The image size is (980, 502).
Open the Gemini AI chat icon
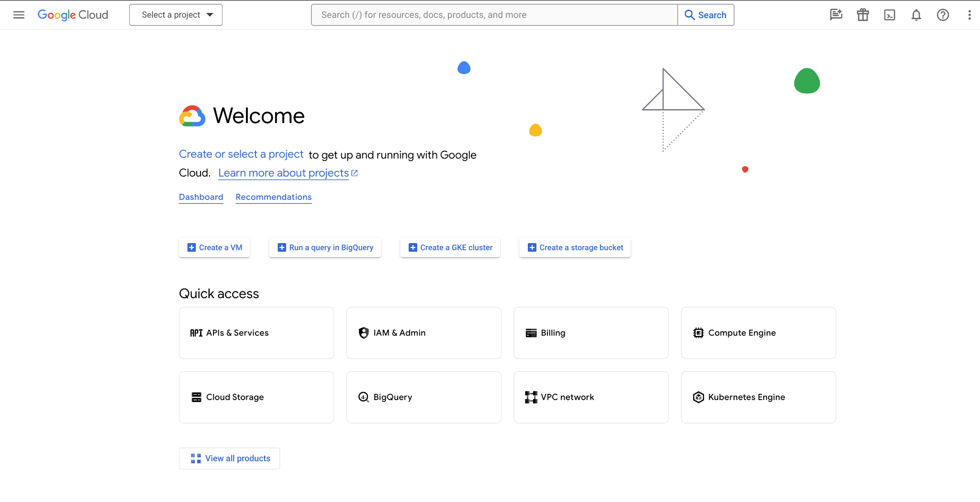point(836,15)
